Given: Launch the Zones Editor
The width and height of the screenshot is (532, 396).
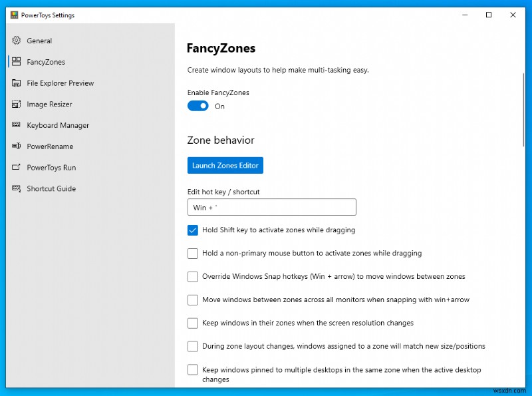Looking at the screenshot, I should [x=225, y=166].
